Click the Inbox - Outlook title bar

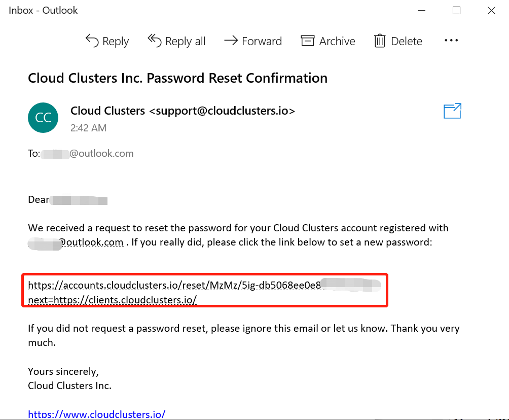click(43, 10)
